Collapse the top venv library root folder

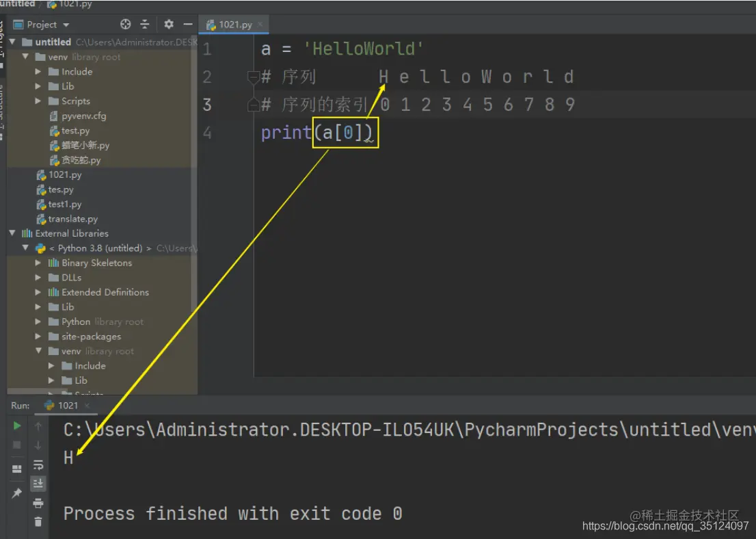25,57
